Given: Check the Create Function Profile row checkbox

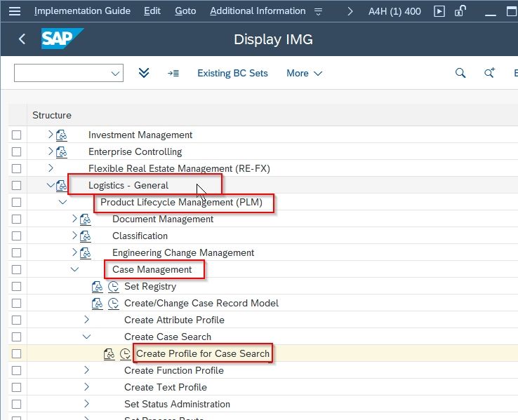Looking at the screenshot, I should click(x=17, y=370).
